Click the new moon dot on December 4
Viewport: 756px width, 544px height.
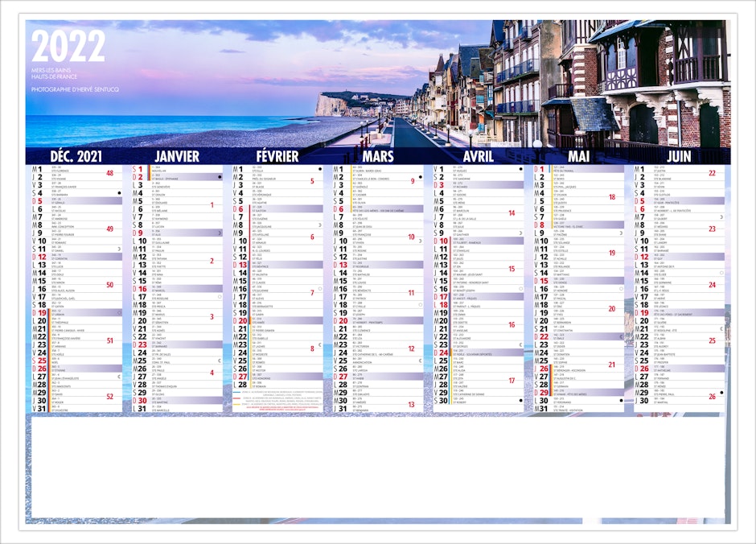[x=119, y=193]
